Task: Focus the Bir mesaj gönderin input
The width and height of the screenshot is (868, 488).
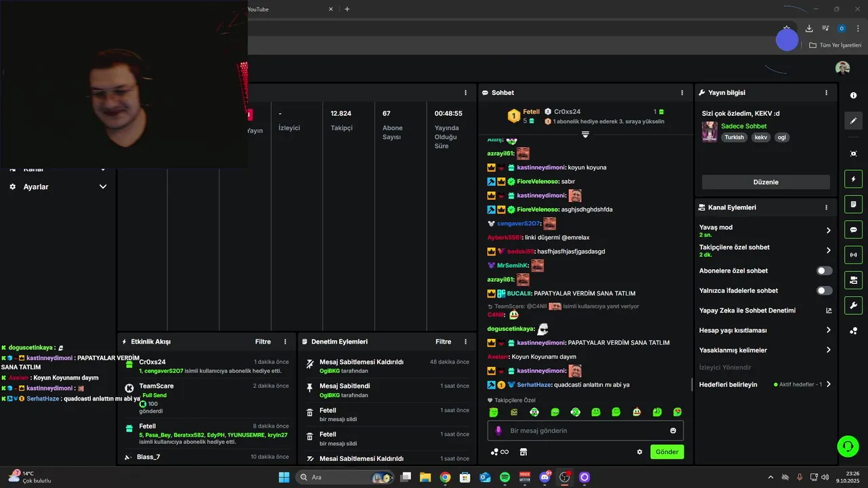Action: (x=585, y=430)
